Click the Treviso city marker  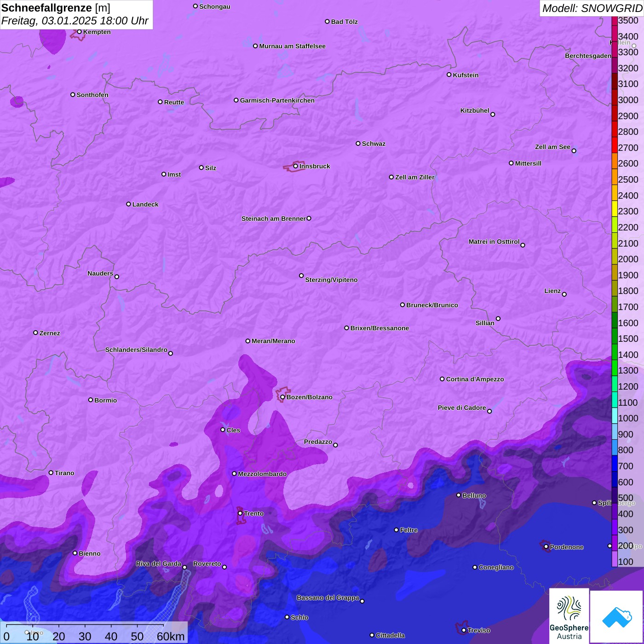click(x=464, y=630)
